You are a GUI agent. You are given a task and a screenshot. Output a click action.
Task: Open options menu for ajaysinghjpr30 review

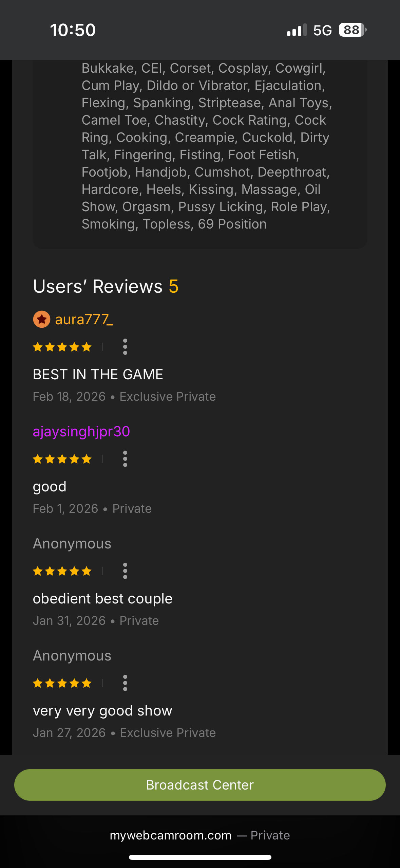click(125, 459)
